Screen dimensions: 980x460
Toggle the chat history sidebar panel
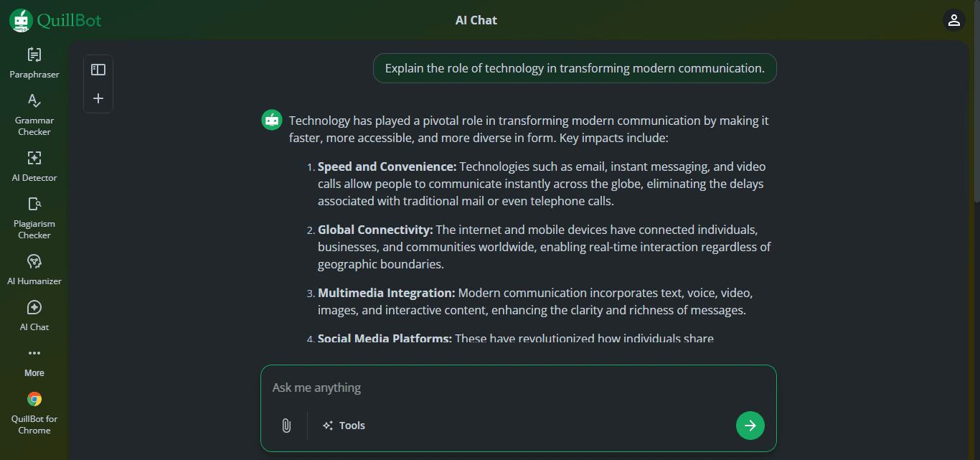(98, 70)
